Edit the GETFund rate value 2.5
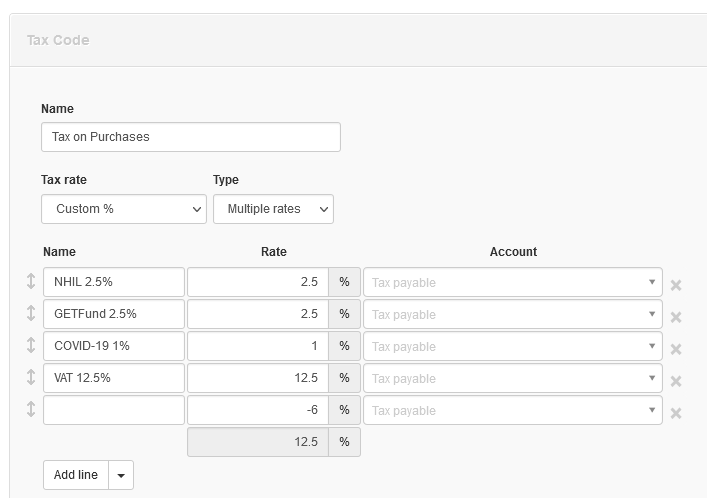 (x=258, y=314)
